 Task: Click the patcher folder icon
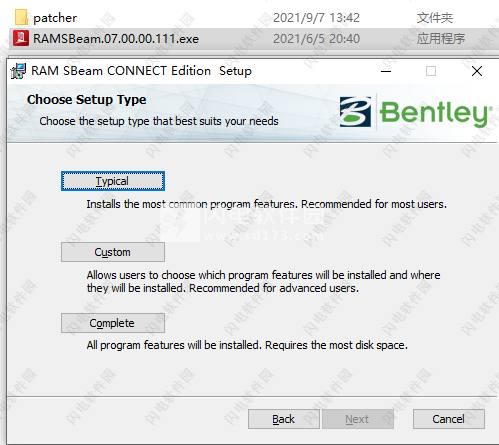point(21,17)
